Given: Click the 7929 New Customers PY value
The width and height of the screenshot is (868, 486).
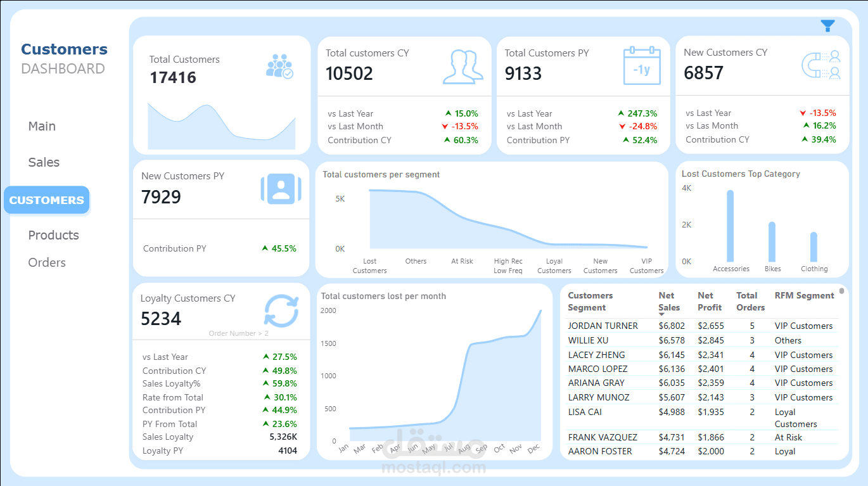Looking at the screenshot, I should (161, 197).
